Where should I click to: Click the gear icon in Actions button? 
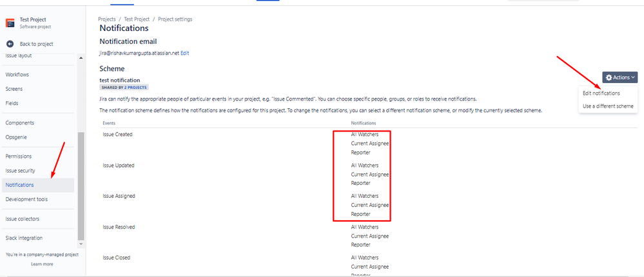point(609,77)
